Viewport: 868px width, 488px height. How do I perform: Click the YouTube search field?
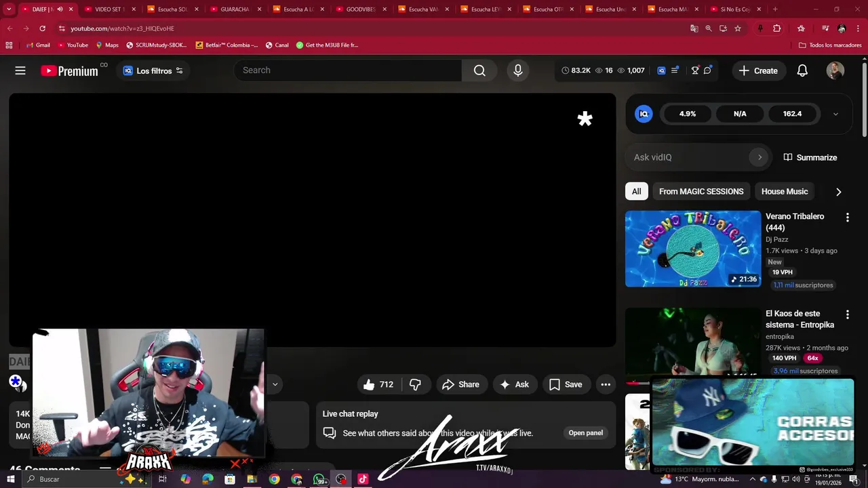[348, 70]
